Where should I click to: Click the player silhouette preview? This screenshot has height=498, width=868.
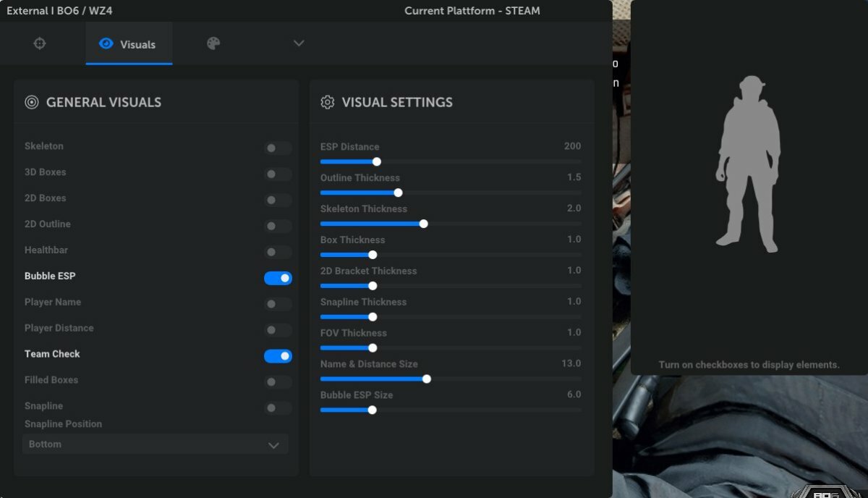click(749, 164)
